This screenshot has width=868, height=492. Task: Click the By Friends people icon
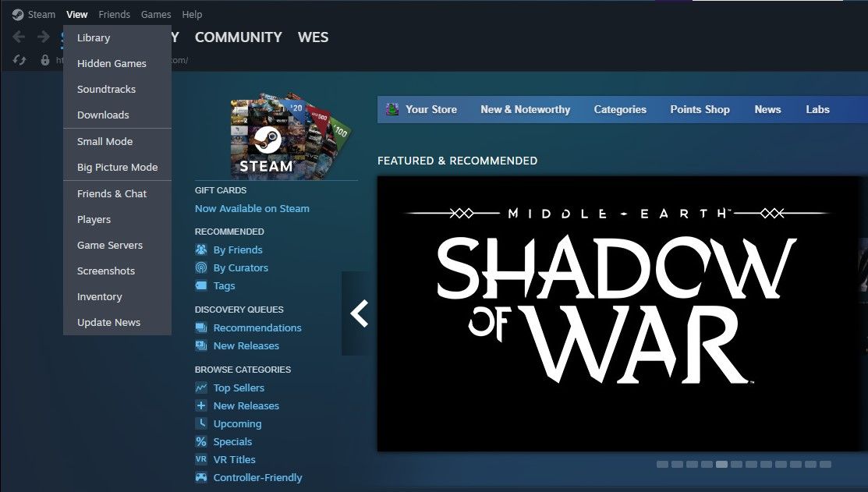point(201,250)
